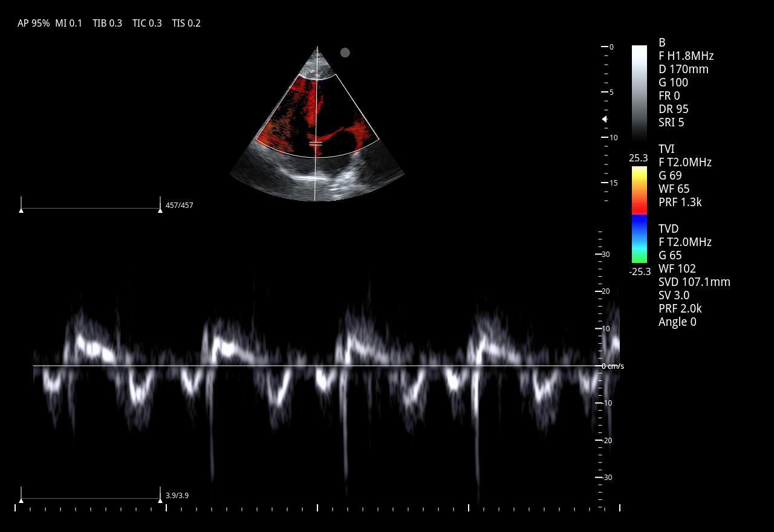Click left handle of 457/457 frame slider

point(21,209)
